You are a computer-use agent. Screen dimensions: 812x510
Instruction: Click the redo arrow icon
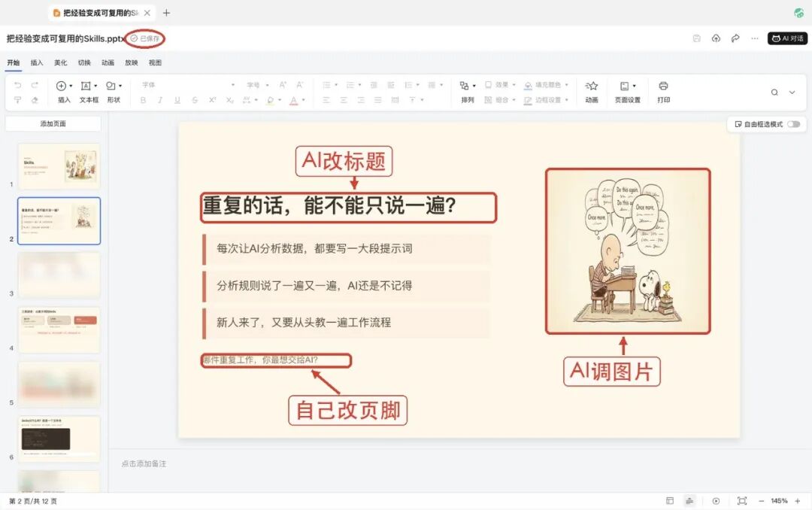(35, 85)
